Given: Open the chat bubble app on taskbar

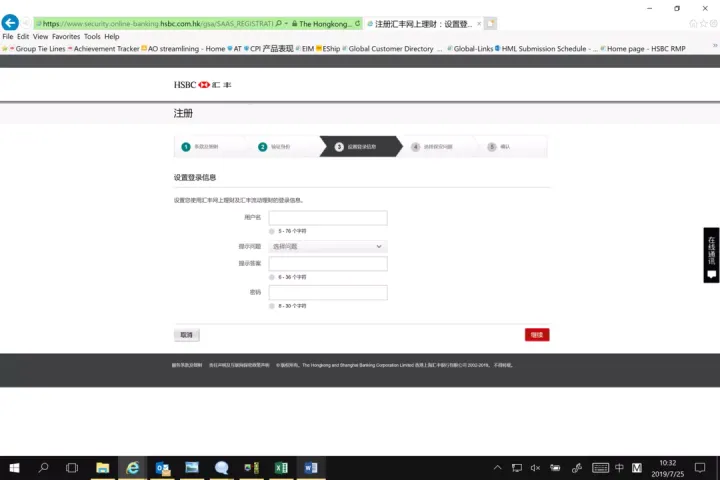Looking at the screenshot, I should [x=221, y=468].
